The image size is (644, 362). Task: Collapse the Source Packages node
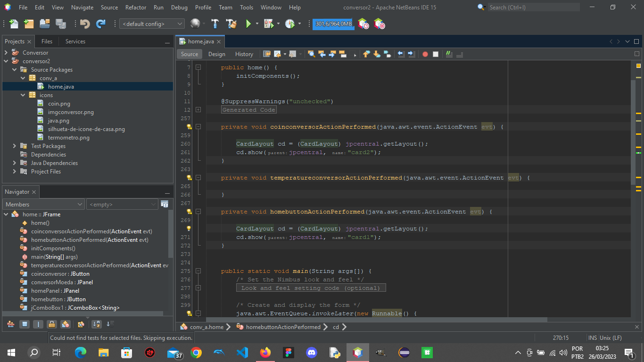click(15, 70)
